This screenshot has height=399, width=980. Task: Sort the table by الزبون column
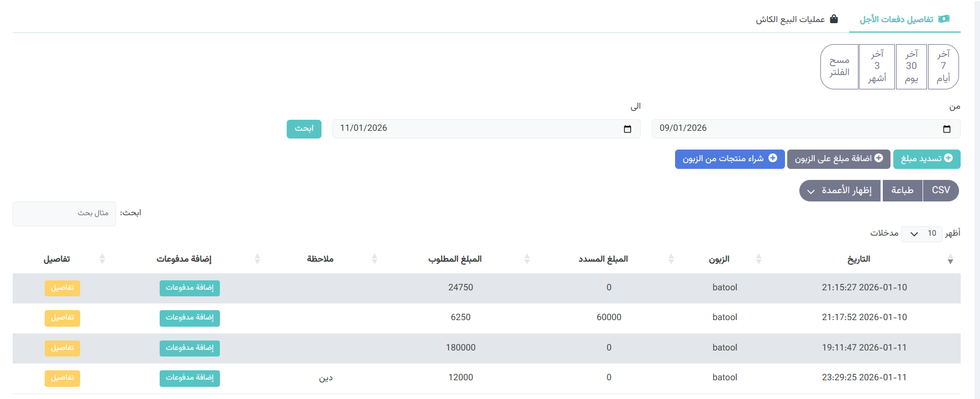tap(719, 259)
